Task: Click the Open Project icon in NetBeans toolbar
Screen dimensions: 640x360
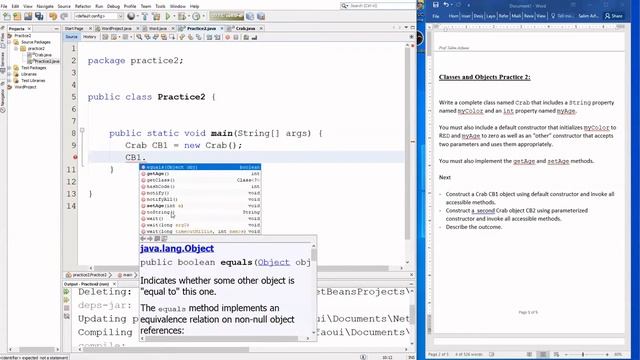Action: tap(28, 16)
